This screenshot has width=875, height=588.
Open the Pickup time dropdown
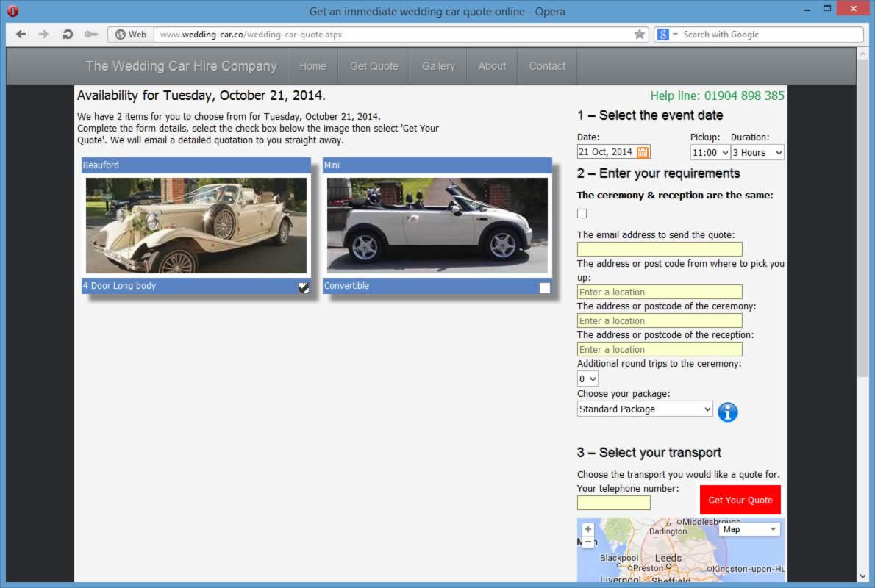[x=710, y=152]
